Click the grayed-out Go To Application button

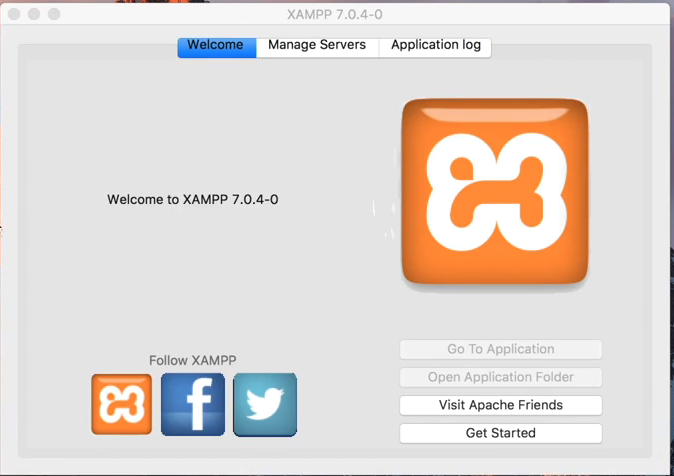[500, 349]
